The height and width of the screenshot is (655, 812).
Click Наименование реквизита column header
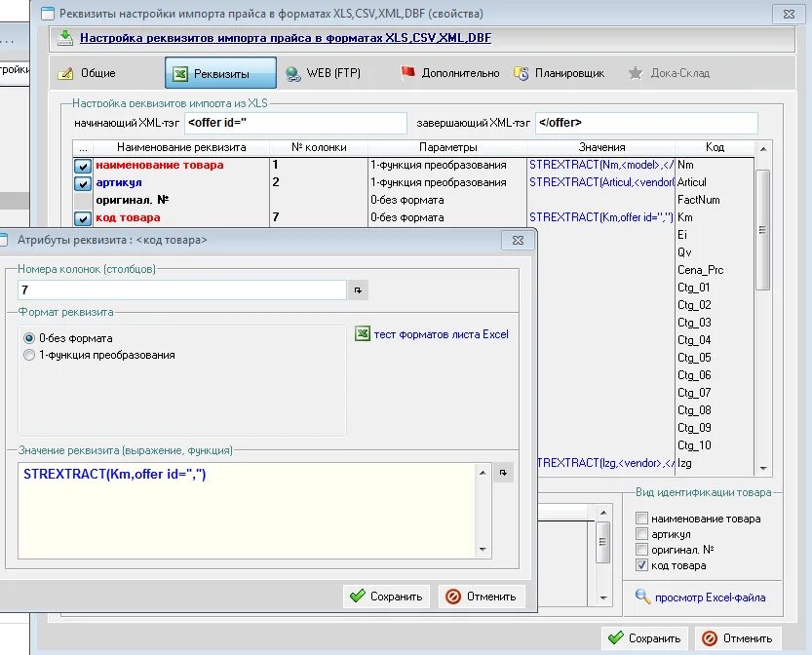coord(181,147)
